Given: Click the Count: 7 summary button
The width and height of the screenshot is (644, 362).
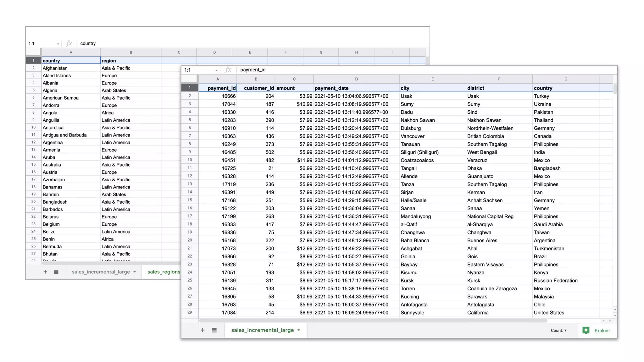Looking at the screenshot, I should [558, 331].
